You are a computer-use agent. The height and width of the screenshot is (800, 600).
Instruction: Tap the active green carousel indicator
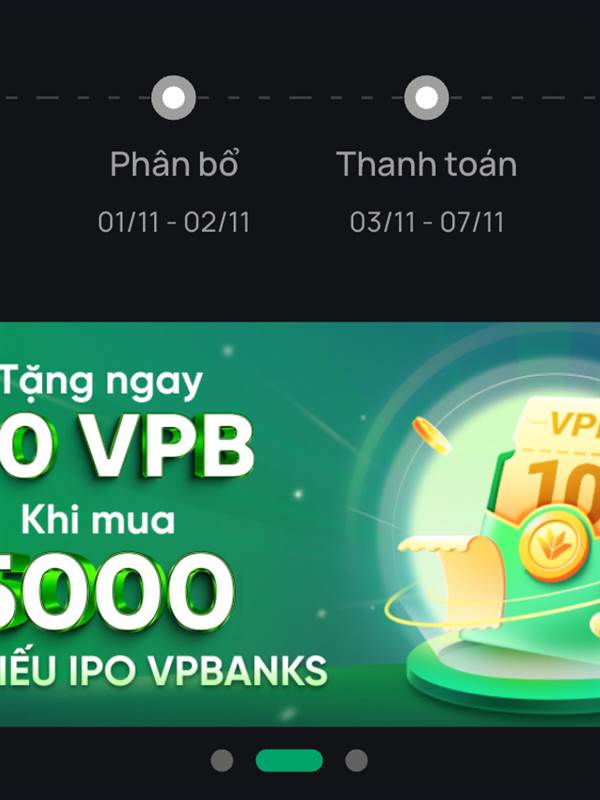[x=289, y=760]
